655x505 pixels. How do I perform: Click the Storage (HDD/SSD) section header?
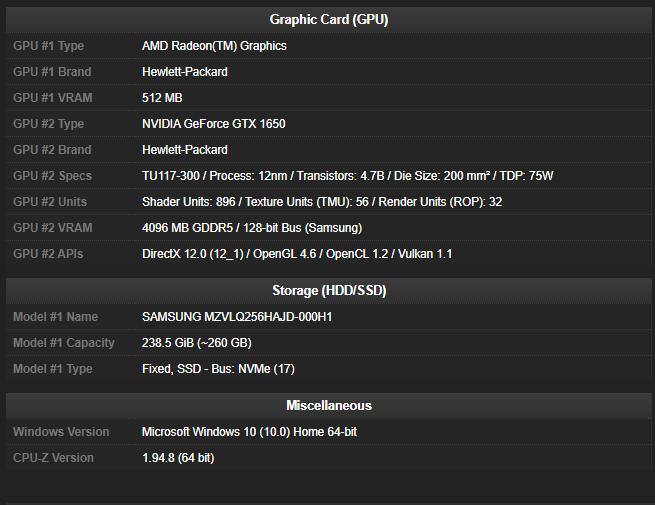pyautogui.click(x=328, y=291)
